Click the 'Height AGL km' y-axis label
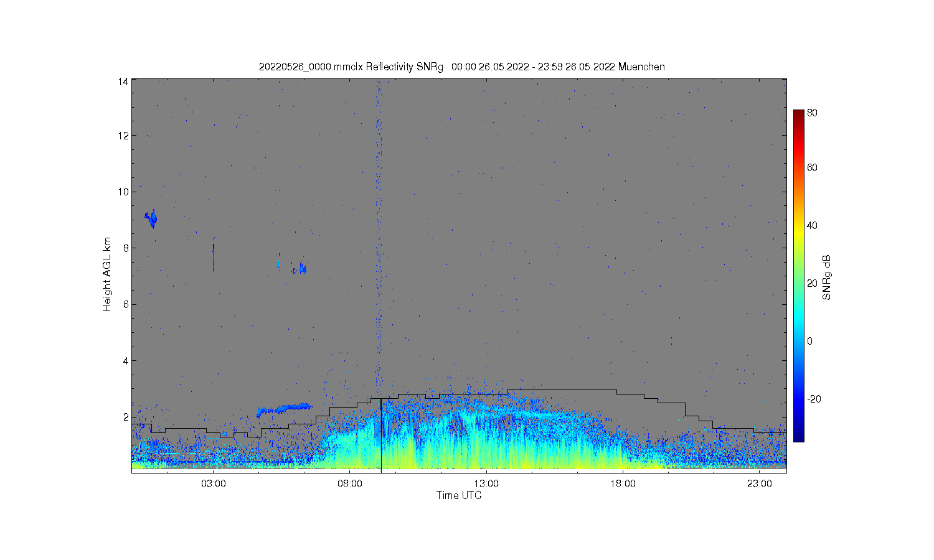Screen dimensions: 934x560 pos(107,274)
